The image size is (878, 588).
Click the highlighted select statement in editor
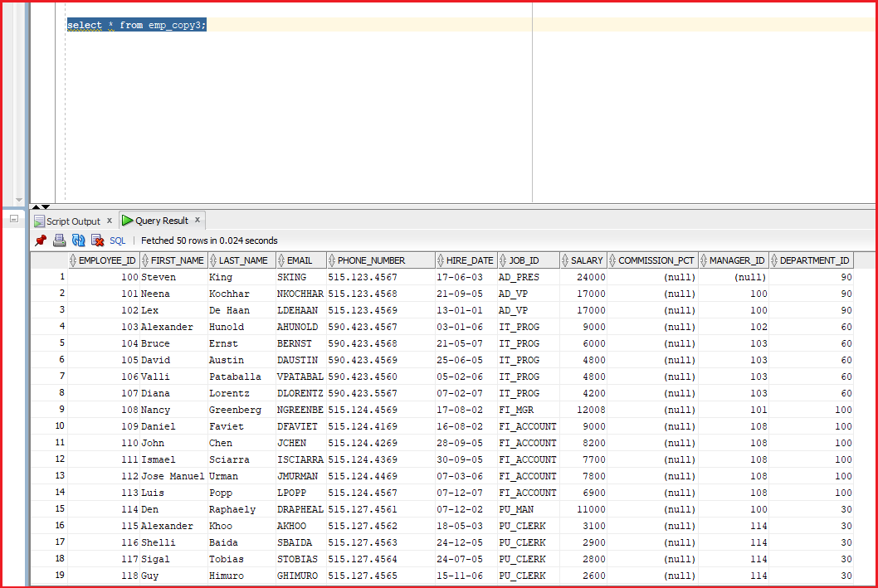pyautogui.click(x=137, y=25)
